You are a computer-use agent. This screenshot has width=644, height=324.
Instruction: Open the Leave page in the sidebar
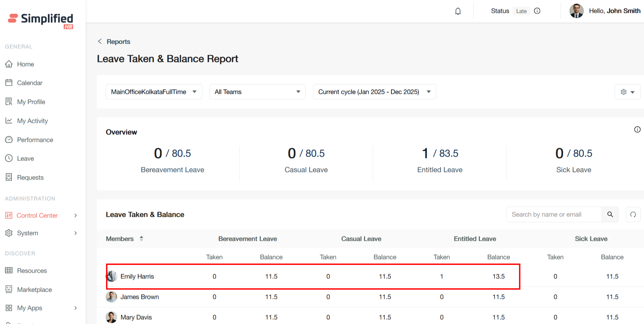[25, 158]
